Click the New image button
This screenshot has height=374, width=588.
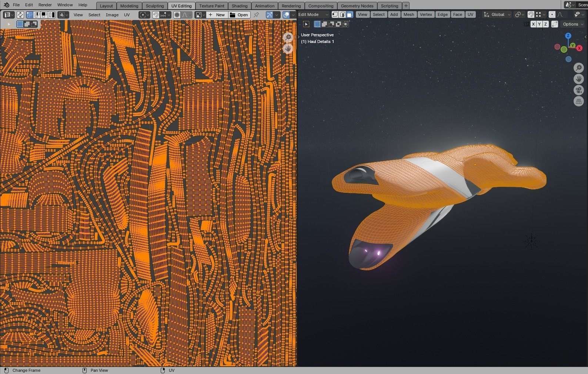[x=217, y=15]
